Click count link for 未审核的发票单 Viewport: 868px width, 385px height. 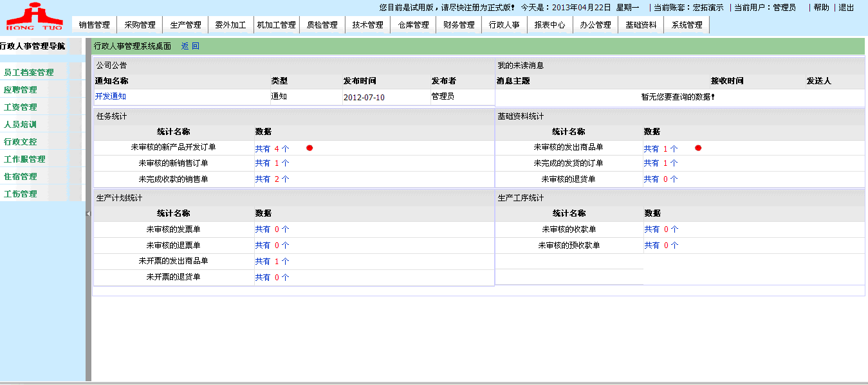coord(272,229)
